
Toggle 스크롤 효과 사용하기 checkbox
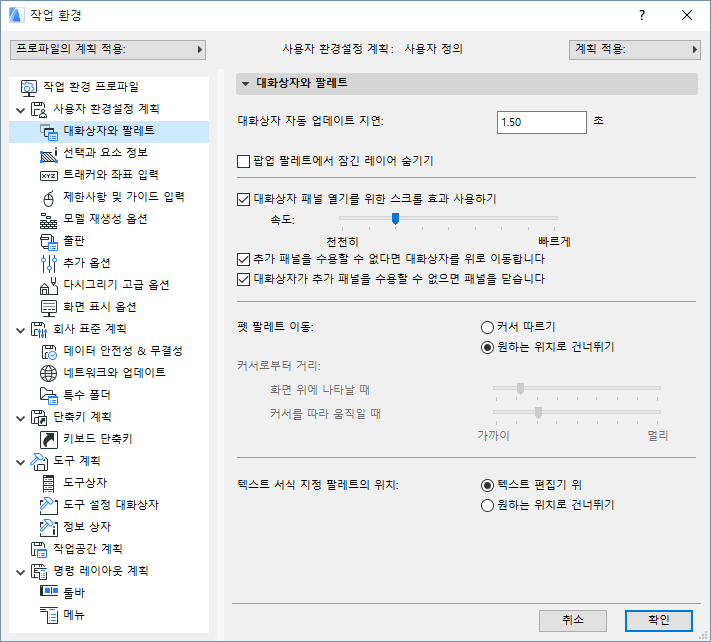243,199
